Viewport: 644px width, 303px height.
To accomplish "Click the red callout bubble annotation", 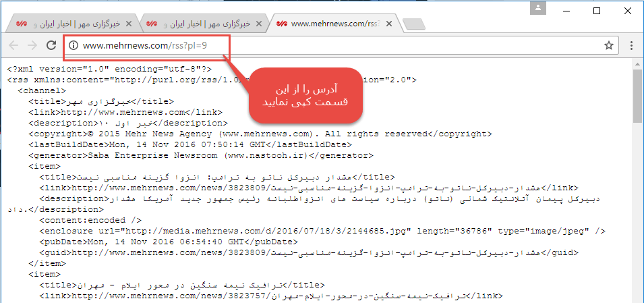I will 305,95.
